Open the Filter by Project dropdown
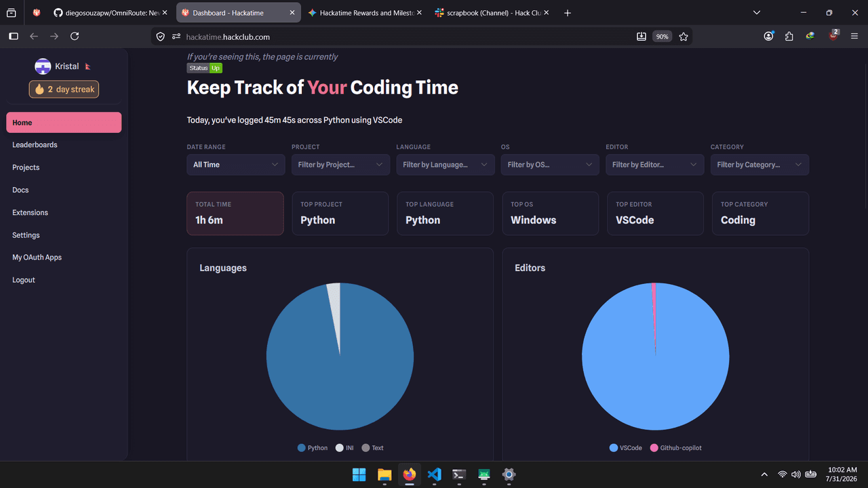 point(341,165)
